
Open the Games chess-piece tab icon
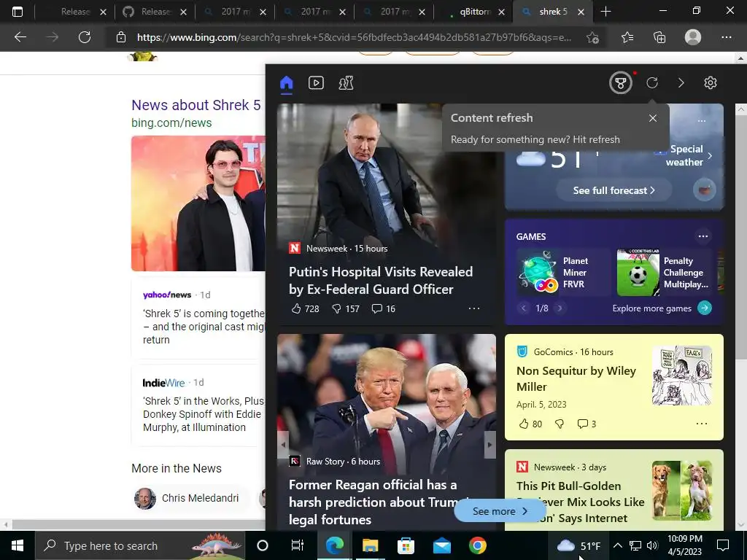(x=346, y=83)
